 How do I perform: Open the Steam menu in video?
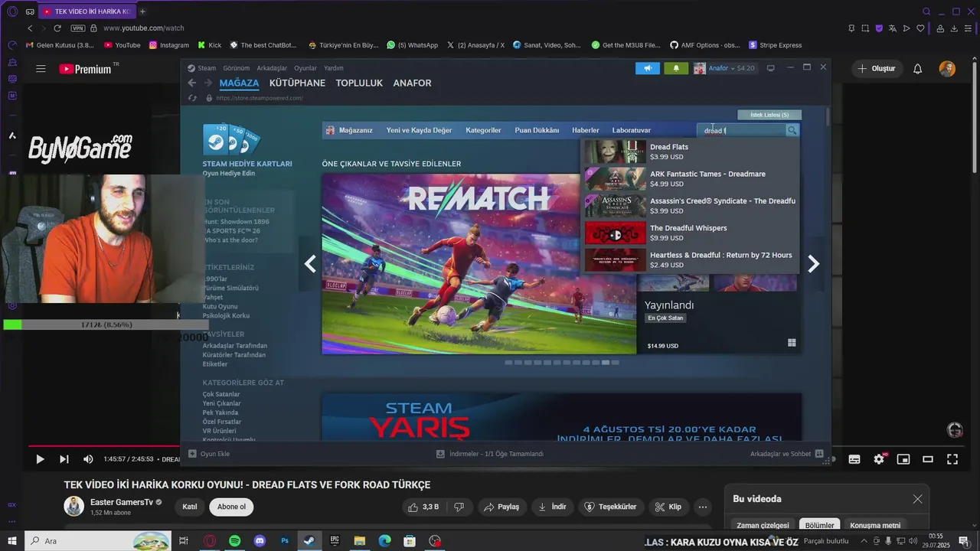[x=202, y=68]
